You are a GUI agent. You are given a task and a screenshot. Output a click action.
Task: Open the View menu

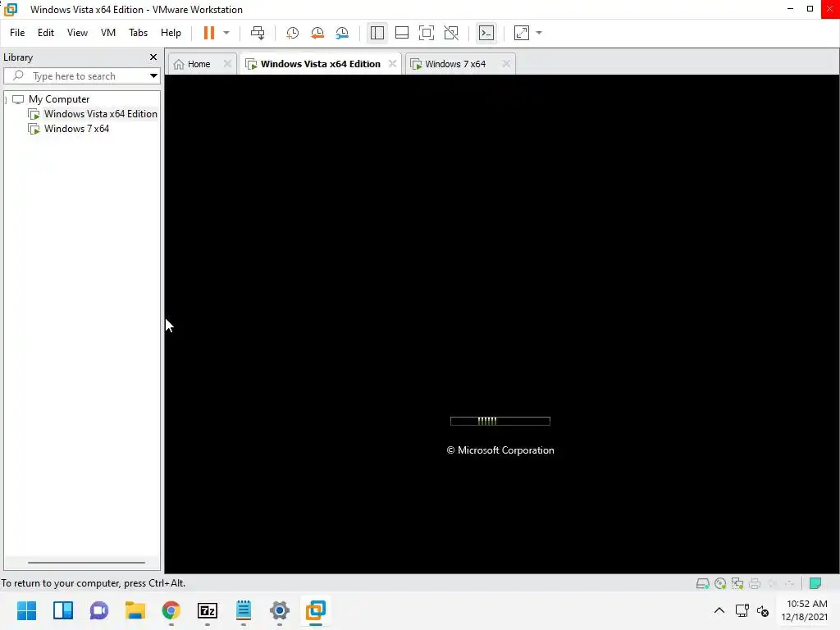coord(77,33)
